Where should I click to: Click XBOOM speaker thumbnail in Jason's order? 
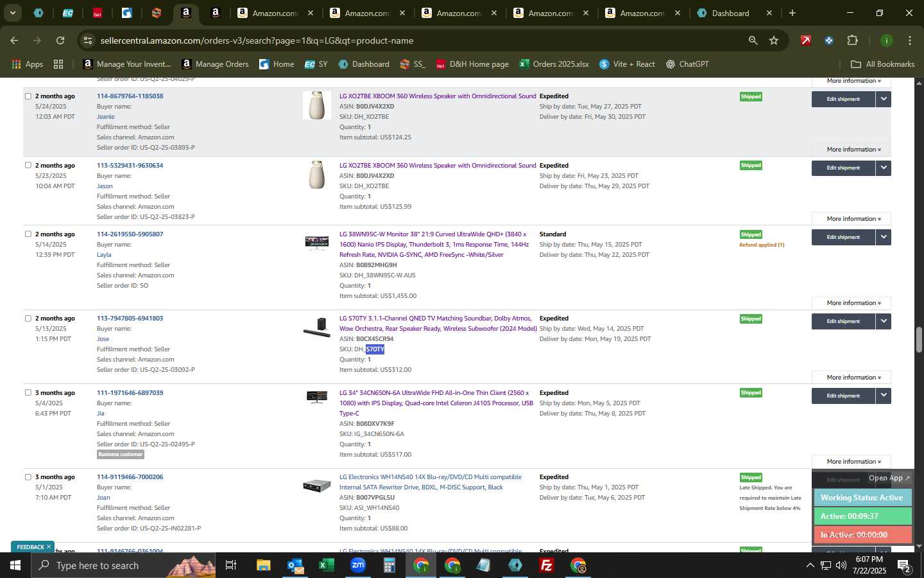click(x=317, y=175)
